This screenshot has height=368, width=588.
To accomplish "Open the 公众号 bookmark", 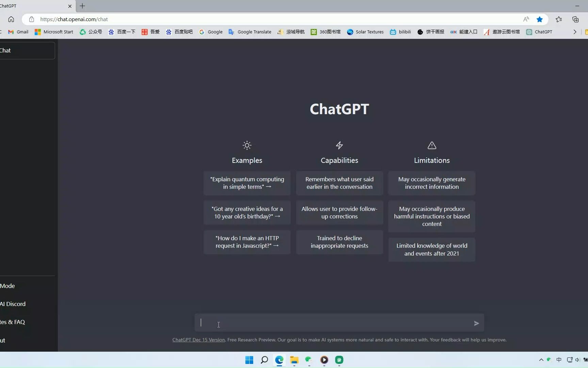I will point(91,32).
